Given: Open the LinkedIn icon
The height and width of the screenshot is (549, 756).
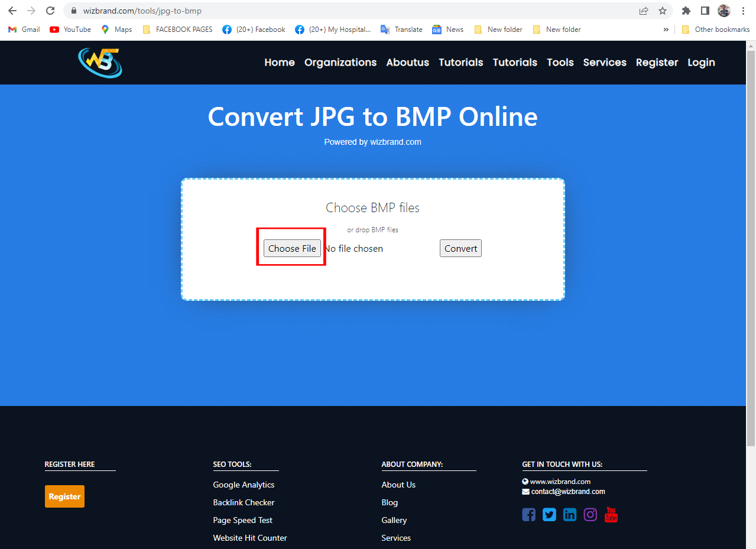Looking at the screenshot, I should click(x=569, y=515).
